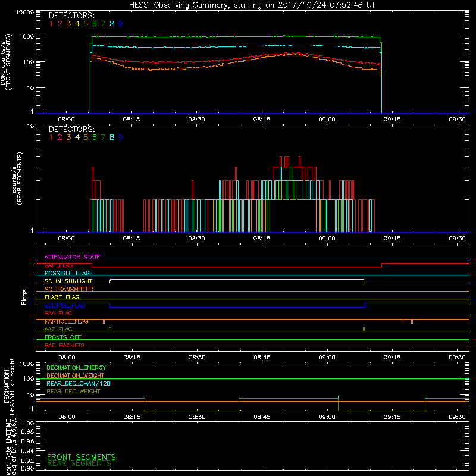Viewport: 476px width, 476px height.
Task: Select cyan detector 8 in front segments legend
Action: tap(112, 24)
